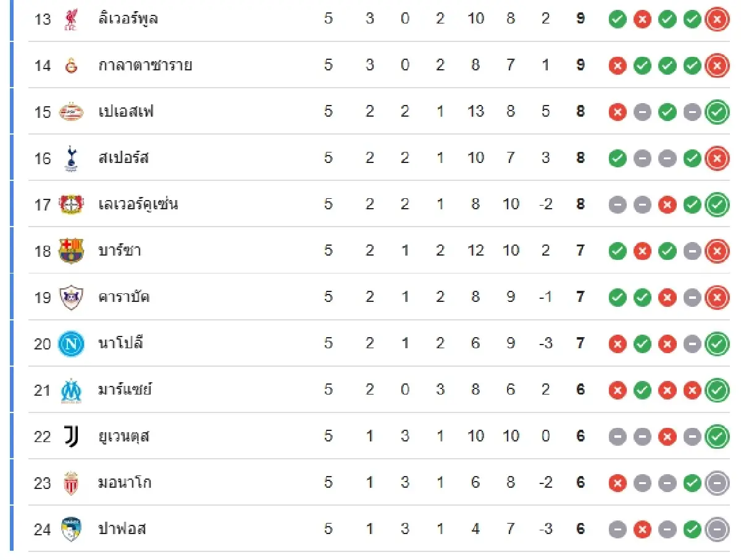Click the Juventus club logo
Viewport: 741px width, 560px height.
71,437
